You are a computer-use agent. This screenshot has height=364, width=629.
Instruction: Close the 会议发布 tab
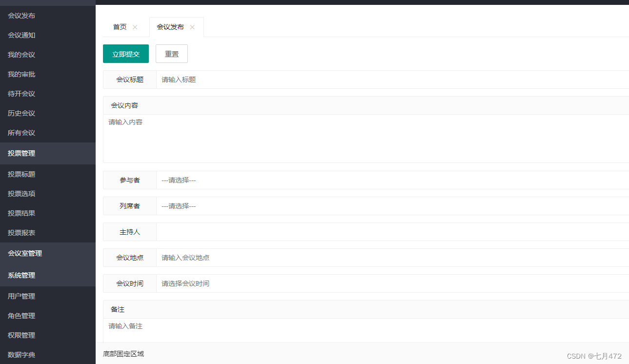tap(192, 27)
